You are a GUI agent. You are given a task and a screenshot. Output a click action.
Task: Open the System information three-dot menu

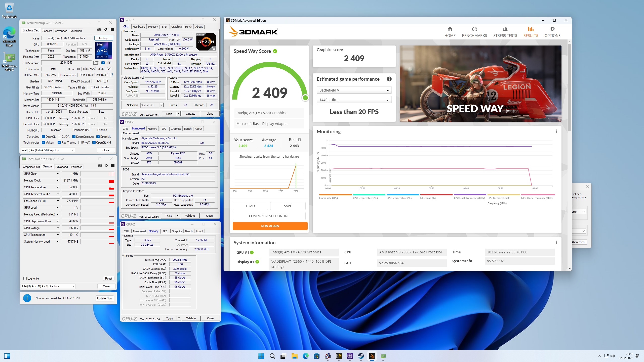click(556, 242)
